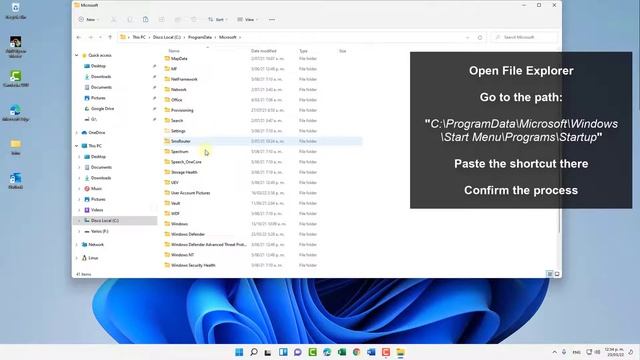The width and height of the screenshot is (640, 360).
Task: Click Disco Local (C:) breadcrumb
Action: coord(167,37)
